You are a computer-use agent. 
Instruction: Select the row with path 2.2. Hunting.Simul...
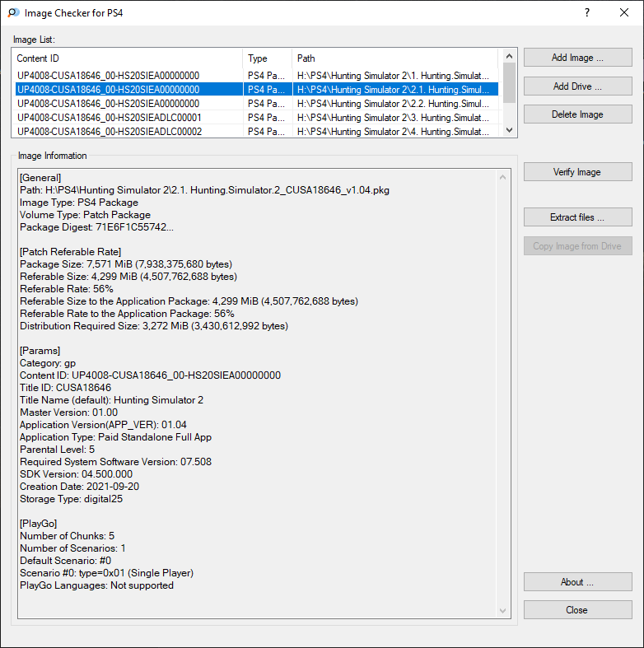[x=257, y=103]
